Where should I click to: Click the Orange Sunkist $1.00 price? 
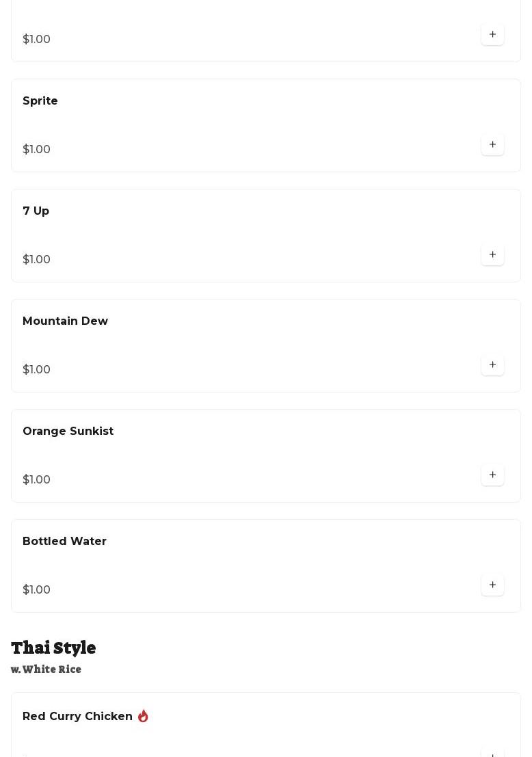point(37,480)
